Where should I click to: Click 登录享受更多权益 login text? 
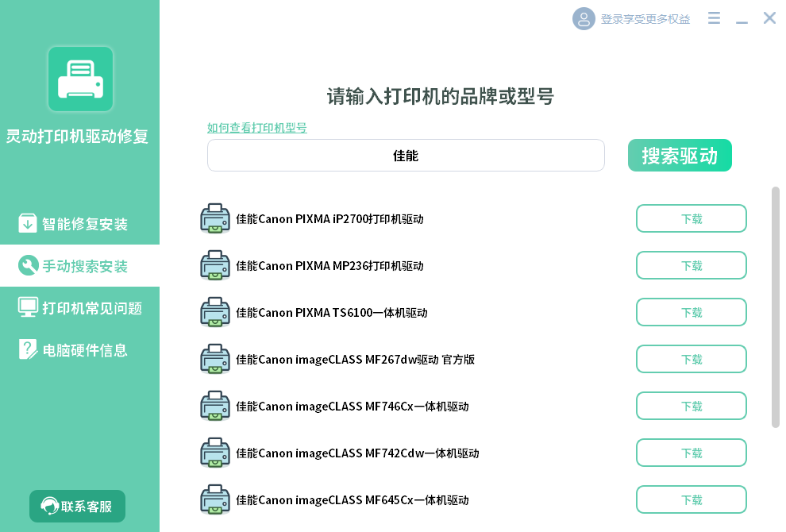pos(645,19)
